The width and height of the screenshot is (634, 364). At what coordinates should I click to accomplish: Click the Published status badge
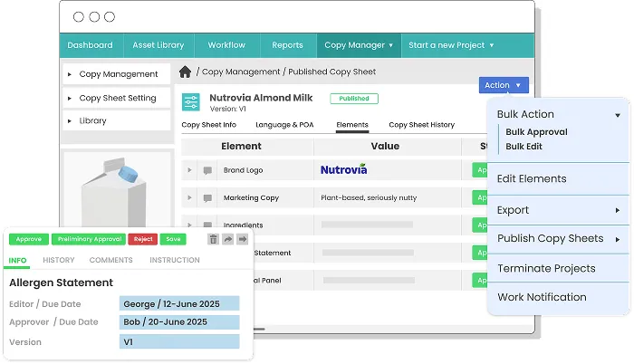[x=354, y=99]
